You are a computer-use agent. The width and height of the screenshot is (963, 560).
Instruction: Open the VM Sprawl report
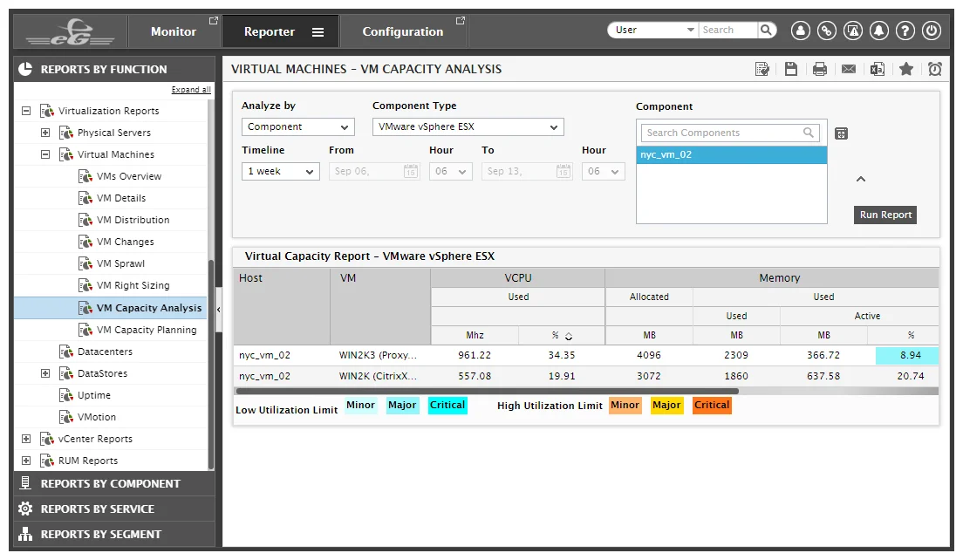[120, 263]
